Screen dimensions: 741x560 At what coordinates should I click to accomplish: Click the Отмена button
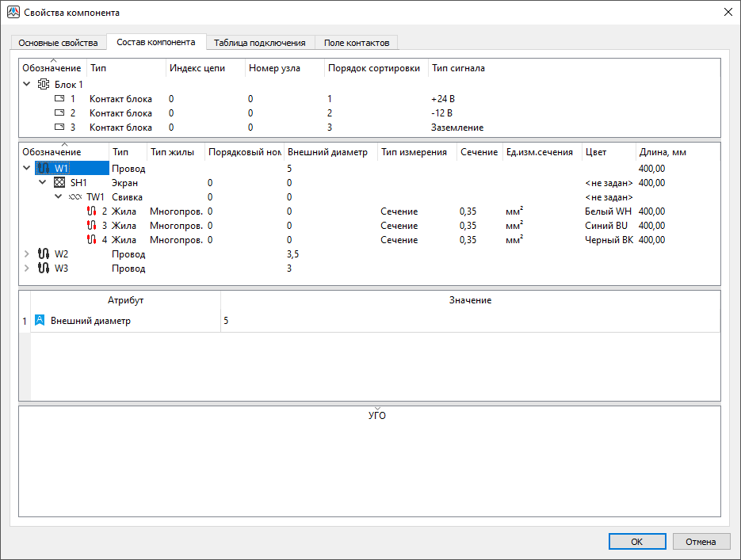(701, 542)
